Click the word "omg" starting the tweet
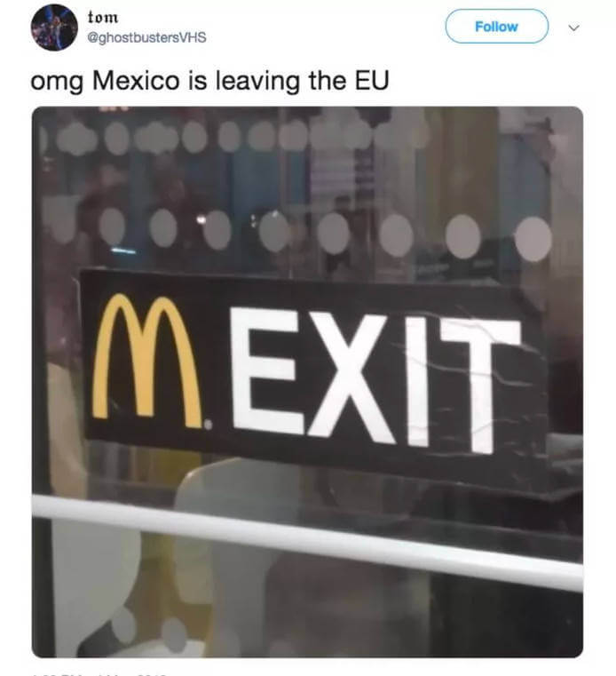 pos(57,83)
